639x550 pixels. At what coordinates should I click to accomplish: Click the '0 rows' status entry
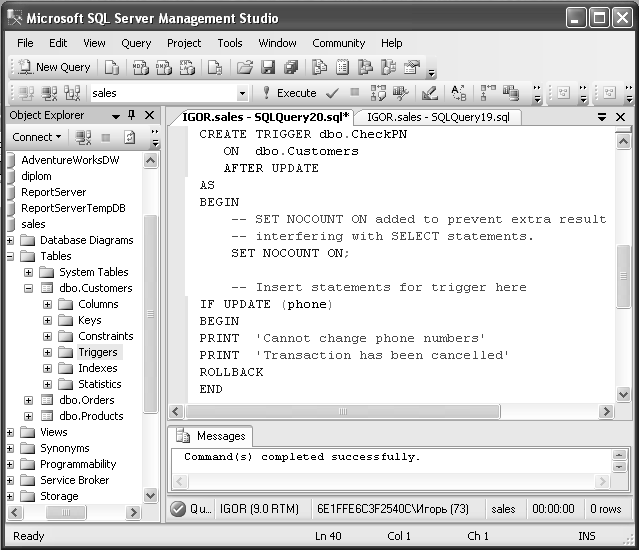click(606, 509)
